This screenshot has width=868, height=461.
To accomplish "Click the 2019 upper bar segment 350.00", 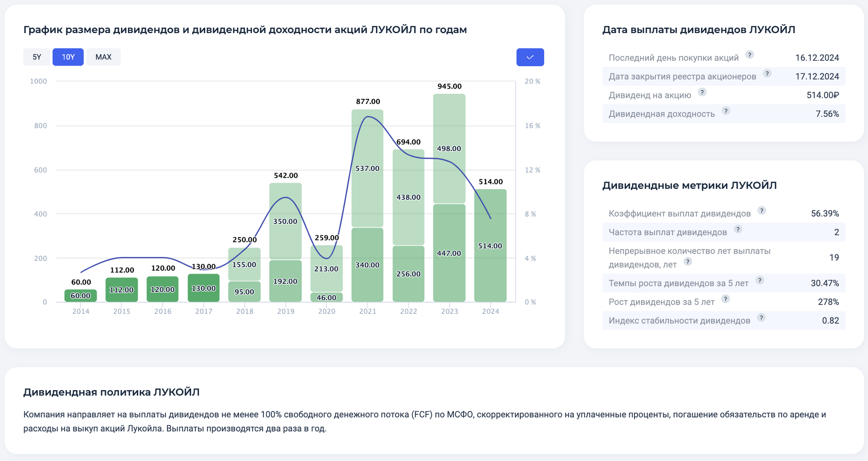I will click(285, 221).
